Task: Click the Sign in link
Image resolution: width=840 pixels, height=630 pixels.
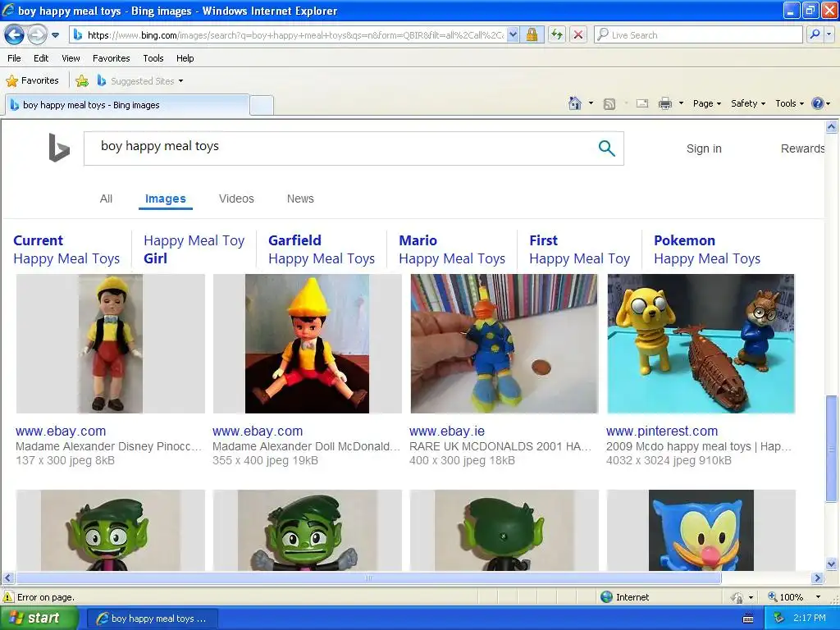Action: tap(704, 148)
